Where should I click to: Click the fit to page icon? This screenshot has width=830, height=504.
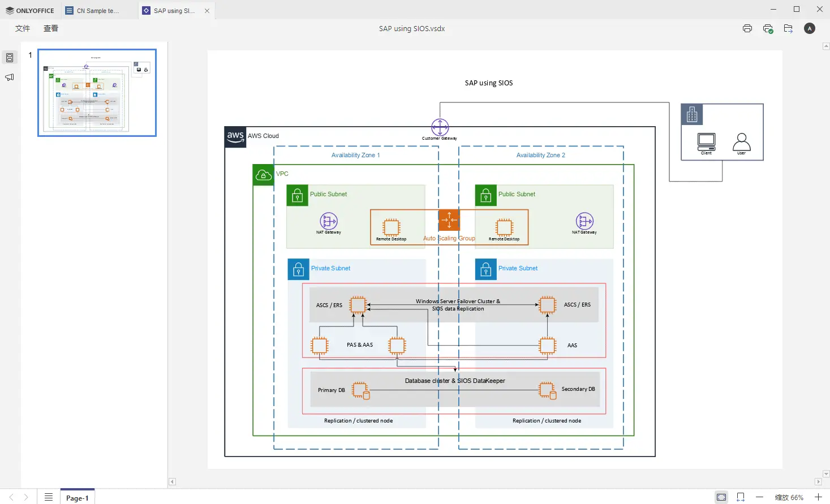click(x=721, y=497)
